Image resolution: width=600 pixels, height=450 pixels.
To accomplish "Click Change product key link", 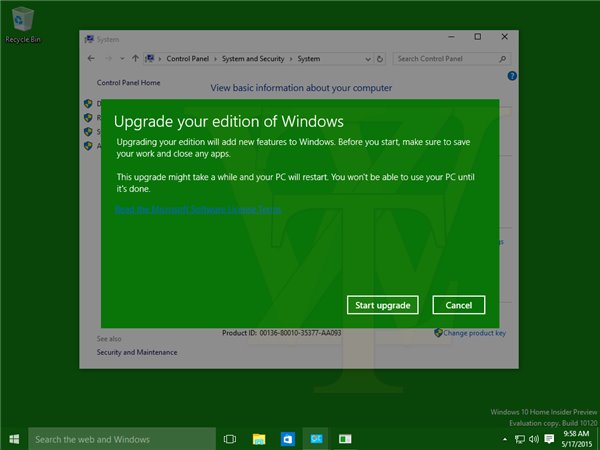I will (x=475, y=332).
